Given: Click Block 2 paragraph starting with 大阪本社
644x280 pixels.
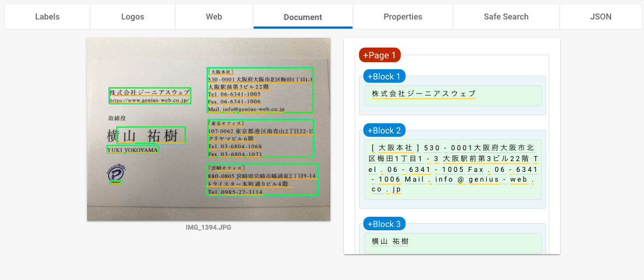Looking at the screenshot, I should 453,169.
